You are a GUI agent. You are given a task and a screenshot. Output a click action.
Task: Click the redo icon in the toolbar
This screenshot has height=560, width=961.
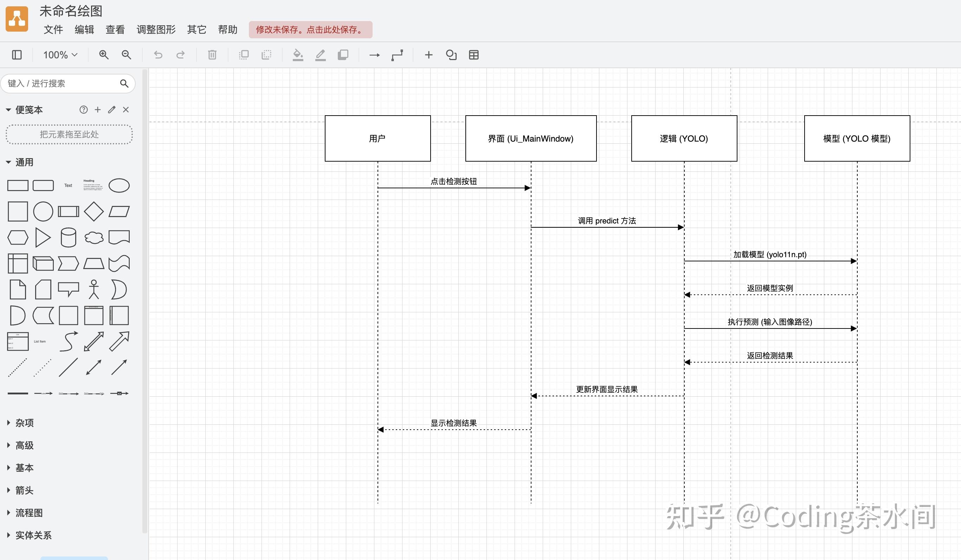[180, 54]
